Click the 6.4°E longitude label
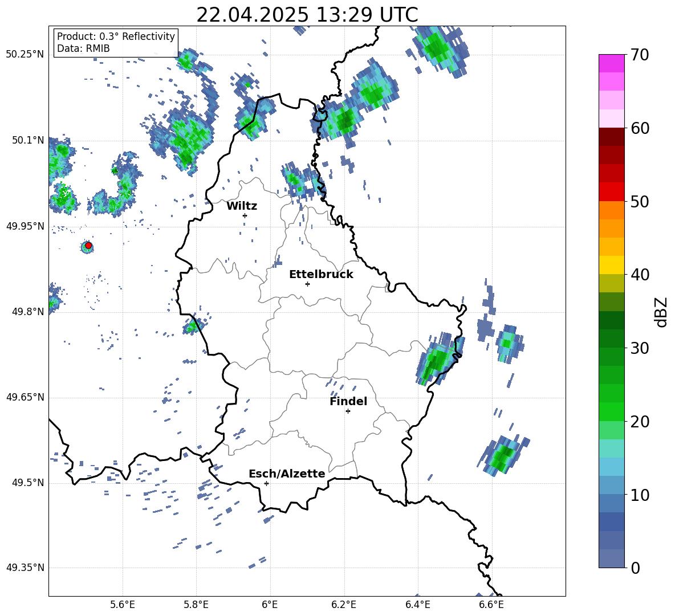The width and height of the screenshot is (675, 616). coord(417,605)
